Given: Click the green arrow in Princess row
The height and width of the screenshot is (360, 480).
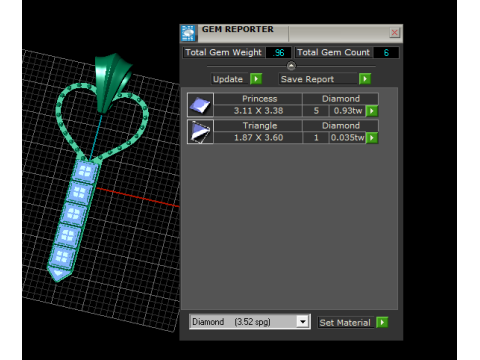Looking at the screenshot, I should tap(372, 111).
